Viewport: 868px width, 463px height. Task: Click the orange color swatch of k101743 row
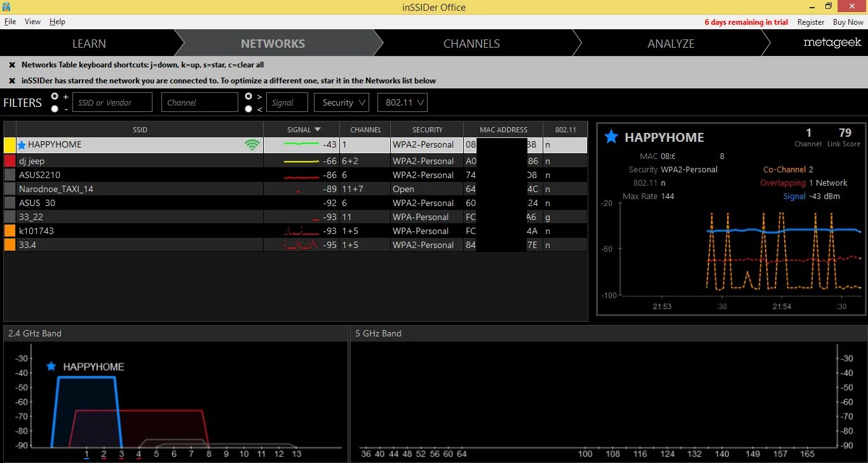tap(10, 231)
